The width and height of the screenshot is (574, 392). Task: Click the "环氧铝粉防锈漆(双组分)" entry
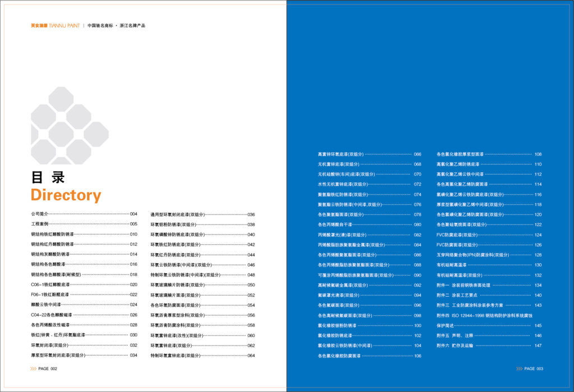203,225
